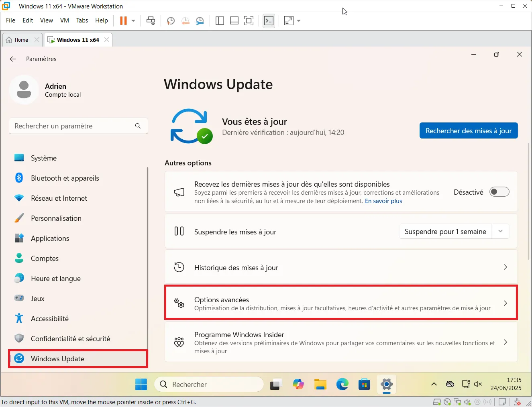The height and width of the screenshot is (407, 532).
Task: Open Personnalisation settings
Action: (x=78, y=218)
